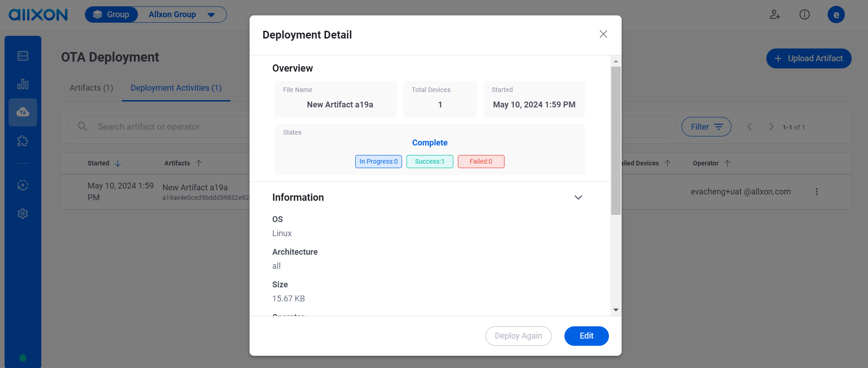The width and height of the screenshot is (868, 368).
Task: Click the search magnifier icon
Action: click(x=82, y=126)
